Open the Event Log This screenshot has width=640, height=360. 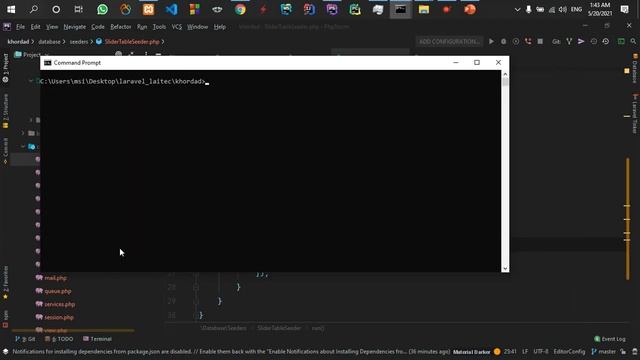[x=610, y=339]
